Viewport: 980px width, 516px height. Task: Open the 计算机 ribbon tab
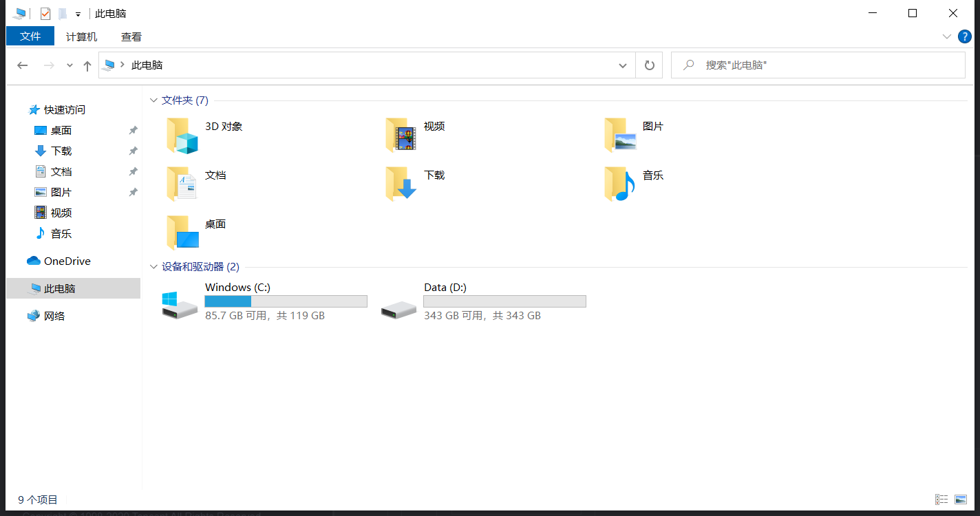click(x=81, y=37)
